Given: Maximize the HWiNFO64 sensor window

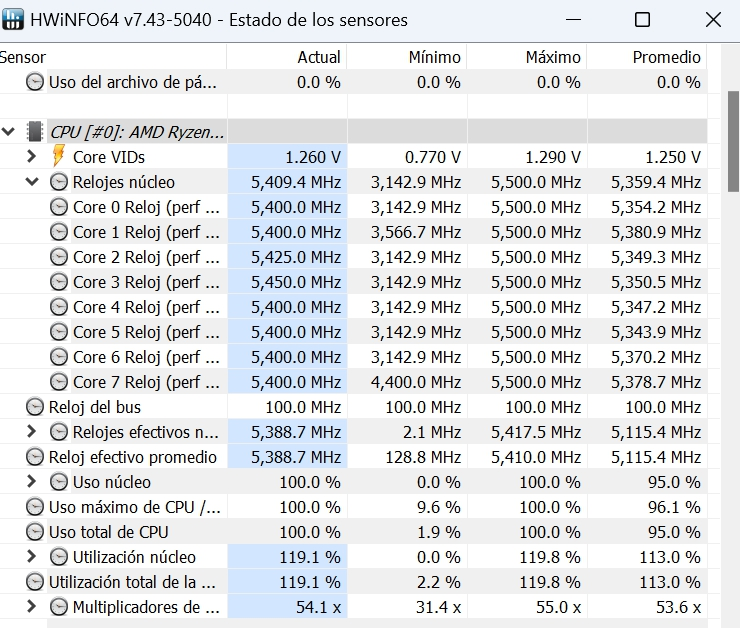Looking at the screenshot, I should [x=642, y=20].
